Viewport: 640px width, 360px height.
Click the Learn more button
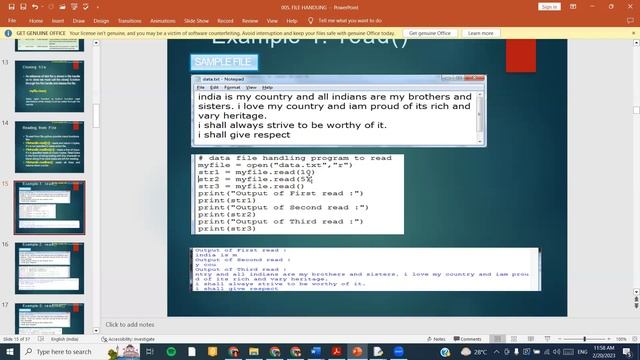click(x=480, y=33)
